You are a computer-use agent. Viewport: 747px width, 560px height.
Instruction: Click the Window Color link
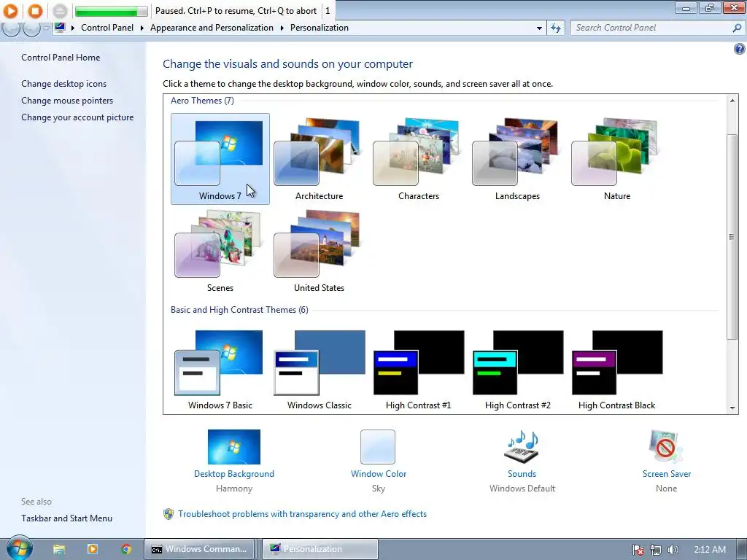379,474
